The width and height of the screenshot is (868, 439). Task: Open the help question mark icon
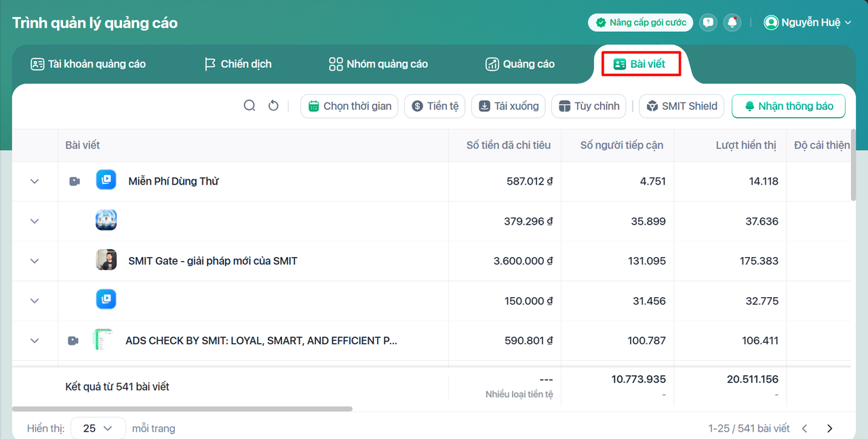[708, 22]
